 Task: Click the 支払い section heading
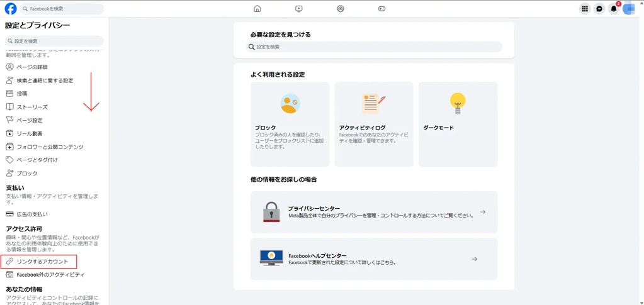coord(15,187)
